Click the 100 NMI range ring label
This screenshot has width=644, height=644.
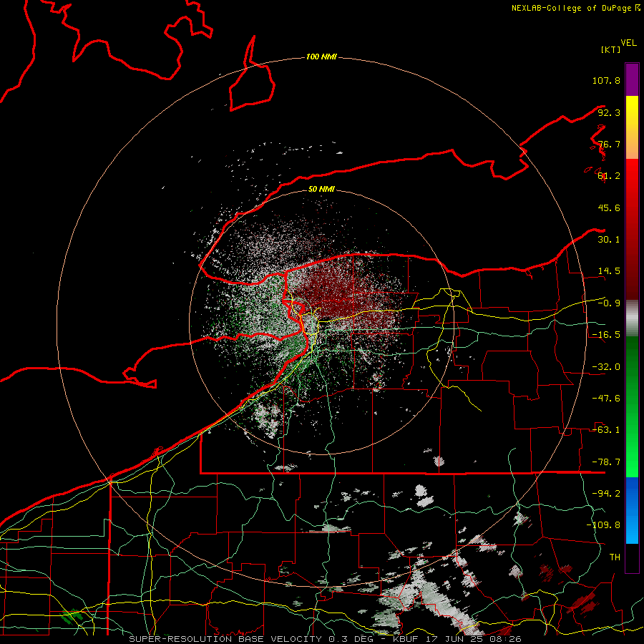tap(321, 57)
